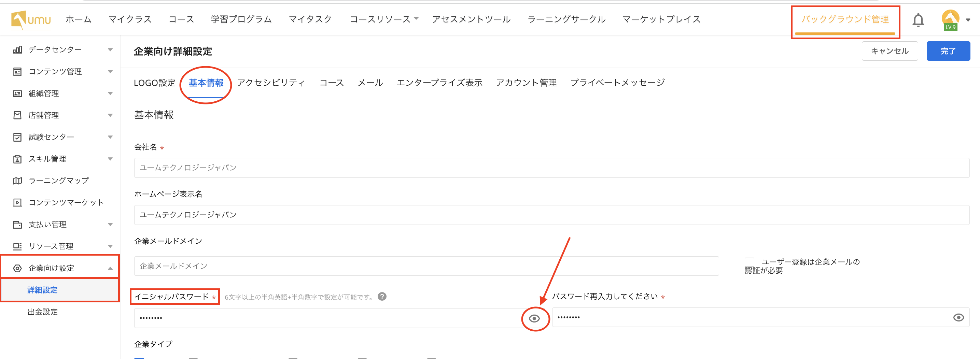This screenshot has height=359, width=980.
Task: Expand the 組織管理 sidebar section
Action: pos(110,94)
